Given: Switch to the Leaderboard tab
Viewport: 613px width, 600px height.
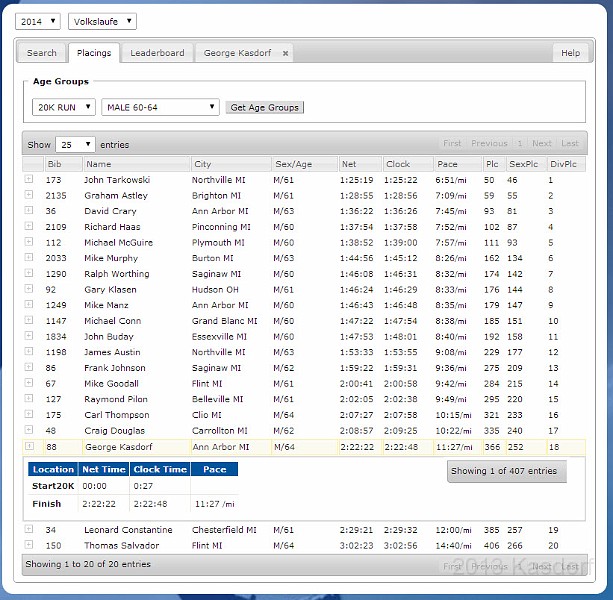Looking at the screenshot, I should (x=157, y=53).
